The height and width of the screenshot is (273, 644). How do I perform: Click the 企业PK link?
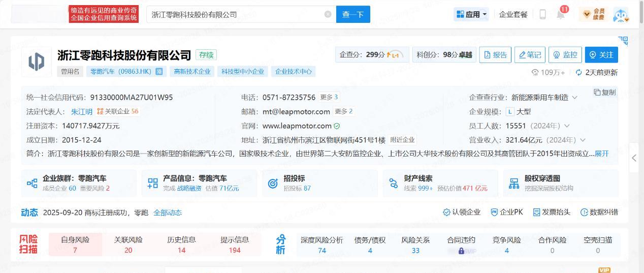(507, 212)
